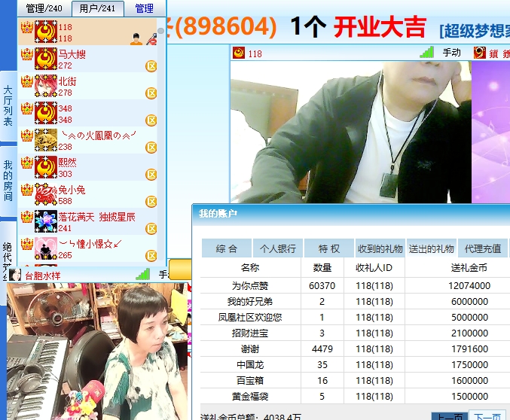Open the 我的房间 side tab
The image size is (510, 420).
pyautogui.click(x=8, y=180)
